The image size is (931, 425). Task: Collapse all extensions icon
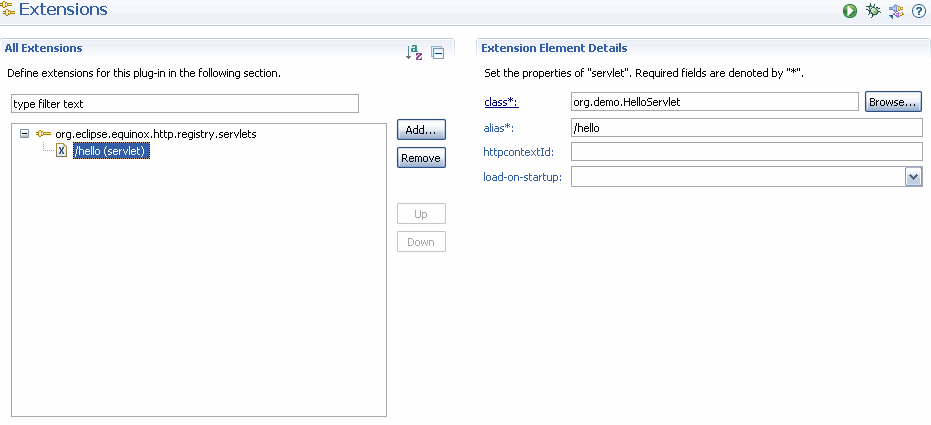[x=438, y=53]
